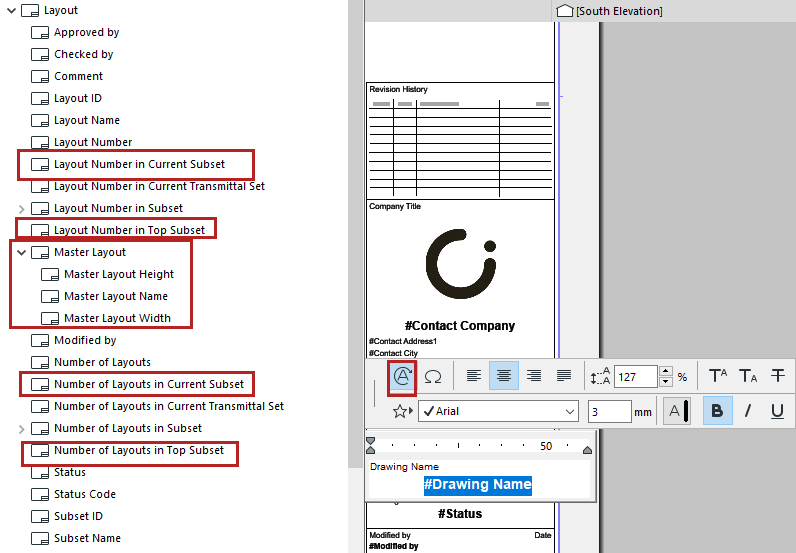The width and height of the screenshot is (796, 553).
Task: Click the Master Layout row icon
Action: coord(40,252)
